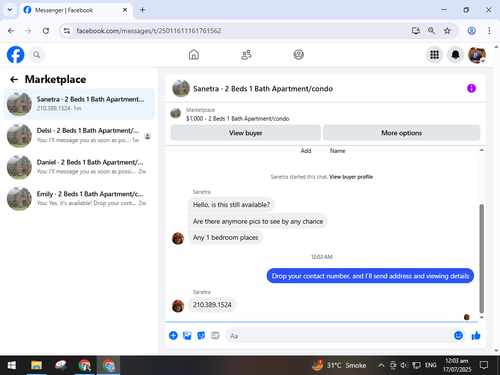Open account menu from profile picture
The image size is (500, 375).
[477, 55]
